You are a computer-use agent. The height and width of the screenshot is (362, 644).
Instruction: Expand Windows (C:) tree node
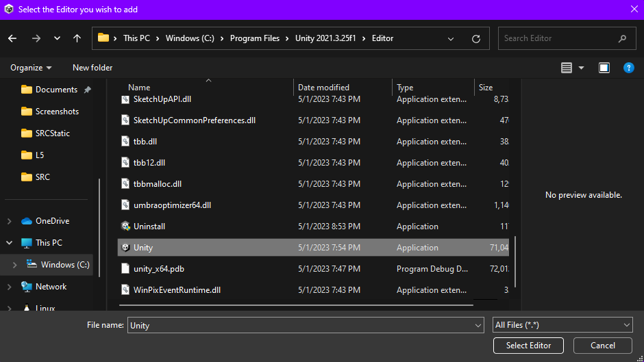[15, 265]
